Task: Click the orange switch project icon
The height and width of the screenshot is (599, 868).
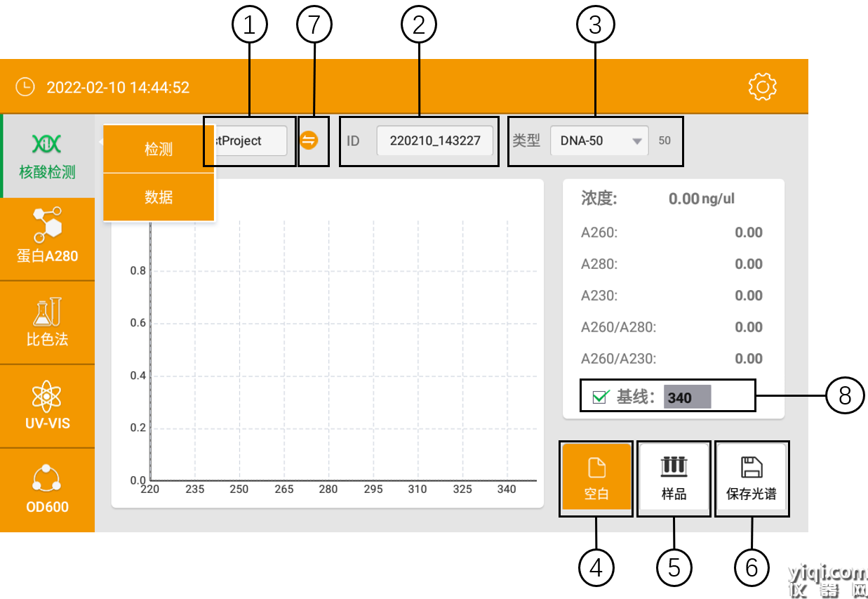Action: coord(309,140)
